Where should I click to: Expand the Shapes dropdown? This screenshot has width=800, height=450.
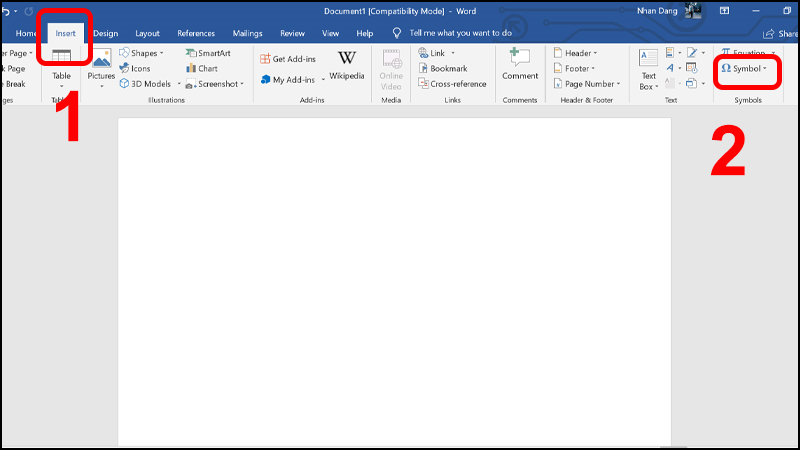[x=141, y=52]
